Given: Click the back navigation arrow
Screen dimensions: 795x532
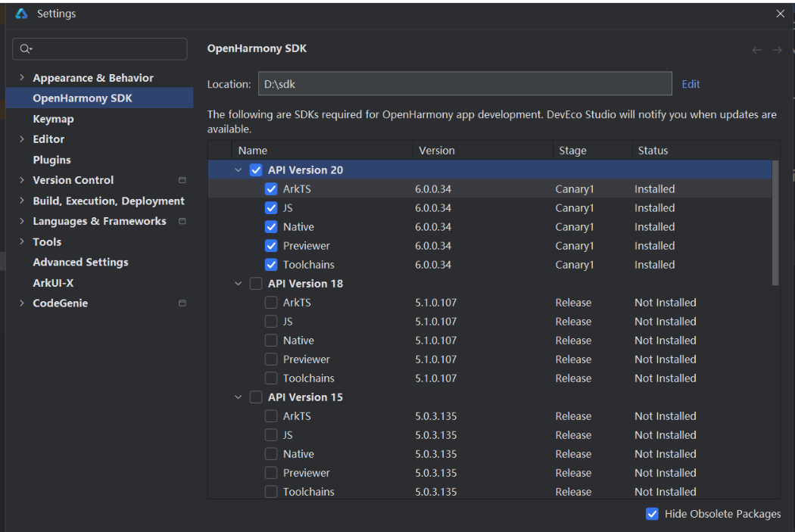Looking at the screenshot, I should [756, 50].
